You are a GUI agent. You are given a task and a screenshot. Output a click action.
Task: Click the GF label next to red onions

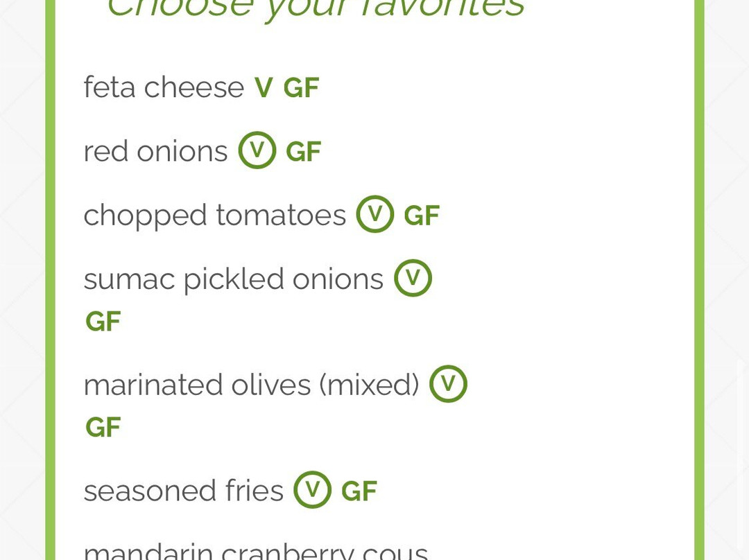(x=303, y=152)
